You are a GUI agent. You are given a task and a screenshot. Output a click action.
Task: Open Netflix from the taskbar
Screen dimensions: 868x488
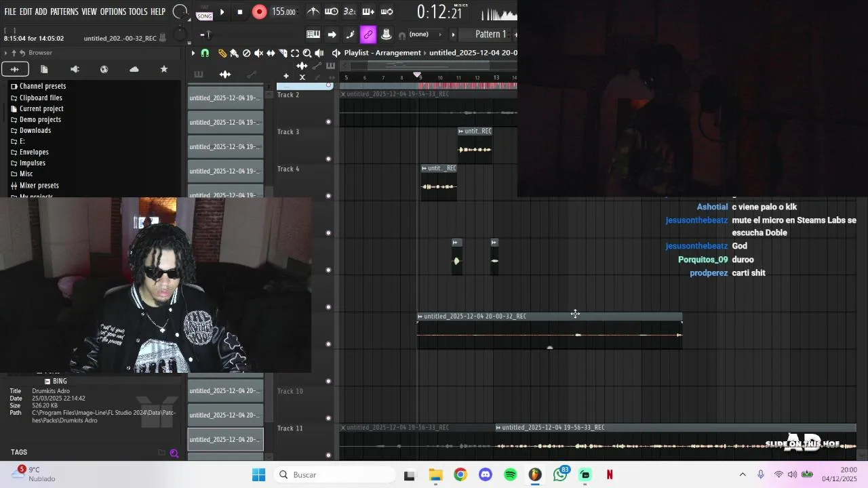pos(610,474)
